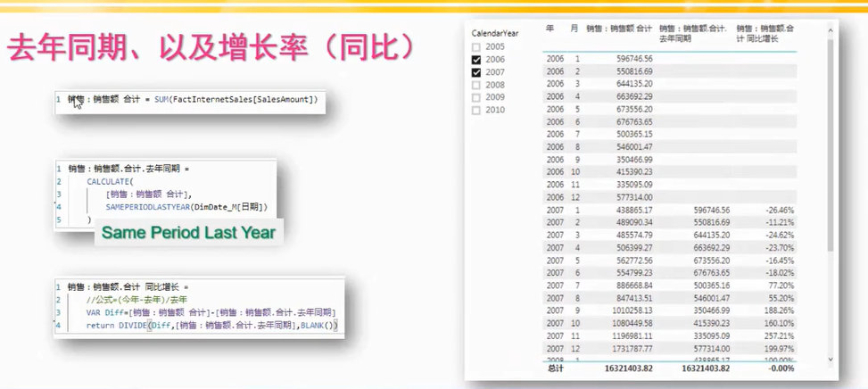Click the 销售额.合计 同比增长 column header

coord(765,34)
